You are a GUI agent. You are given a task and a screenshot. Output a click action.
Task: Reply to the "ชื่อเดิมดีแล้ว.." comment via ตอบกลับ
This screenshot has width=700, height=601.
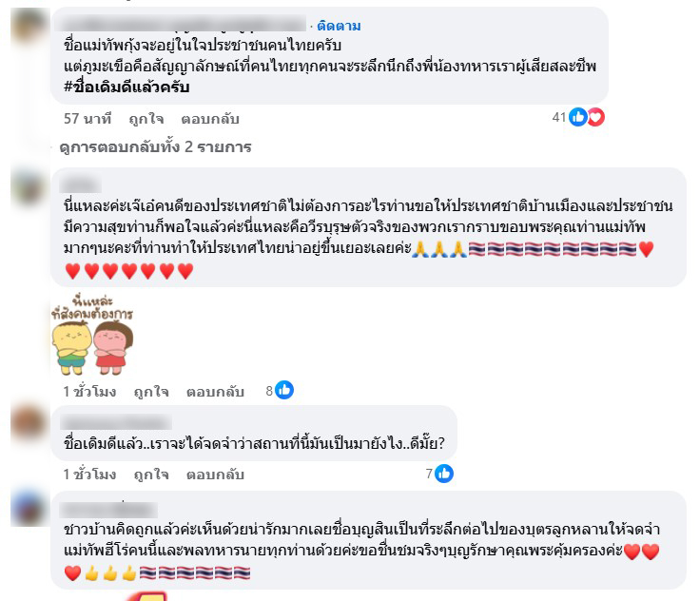[x=215, y=475]
